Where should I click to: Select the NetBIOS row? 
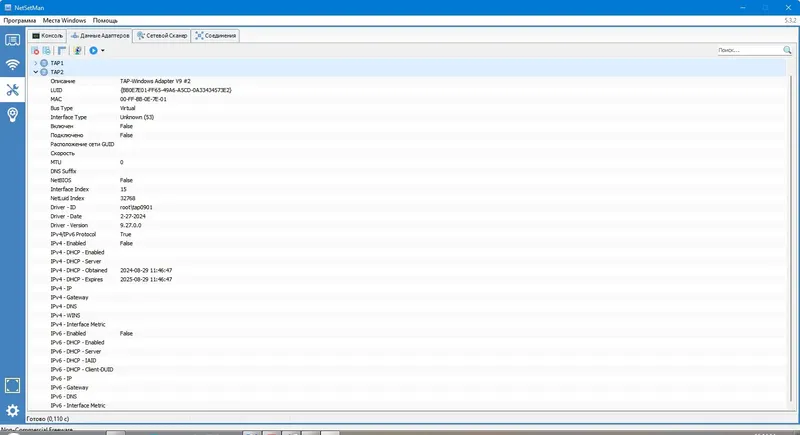(x=408, y=181)
